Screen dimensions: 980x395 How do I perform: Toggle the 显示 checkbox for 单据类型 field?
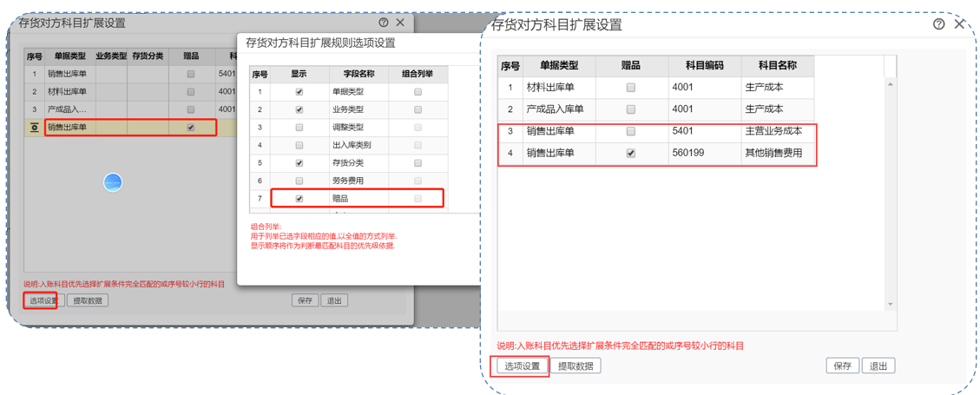[x=299, y=92]
